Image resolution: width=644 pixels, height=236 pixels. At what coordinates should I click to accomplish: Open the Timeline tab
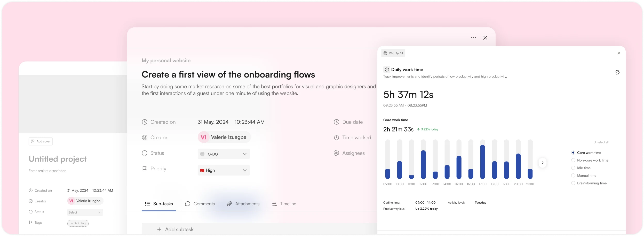pos(288,204)
